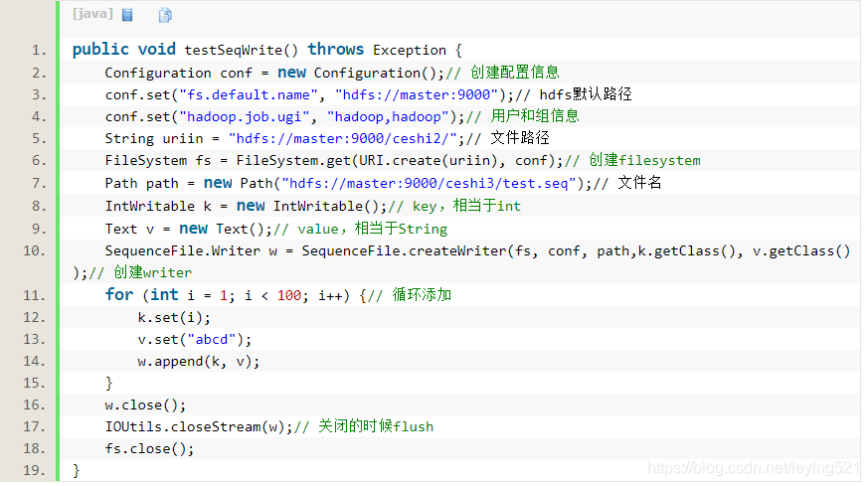Image resolution: width=868 pixels, height=486 pixels.
Task: Click comment '创建配置信息'
Action: [x=515, y=73]
